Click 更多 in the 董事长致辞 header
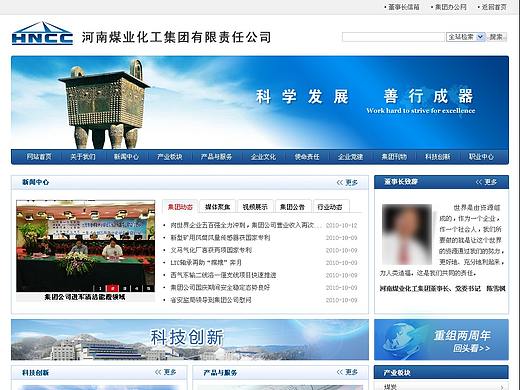Image resolution: width=520 pixels, height=390 pixels. pyautogui.click(x=486, y=182)
